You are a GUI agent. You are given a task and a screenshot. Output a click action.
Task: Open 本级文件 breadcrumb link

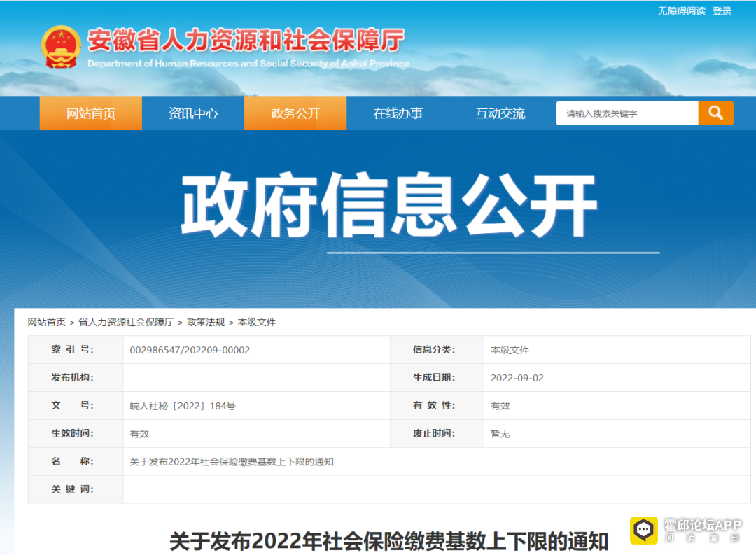coord(256,322)
